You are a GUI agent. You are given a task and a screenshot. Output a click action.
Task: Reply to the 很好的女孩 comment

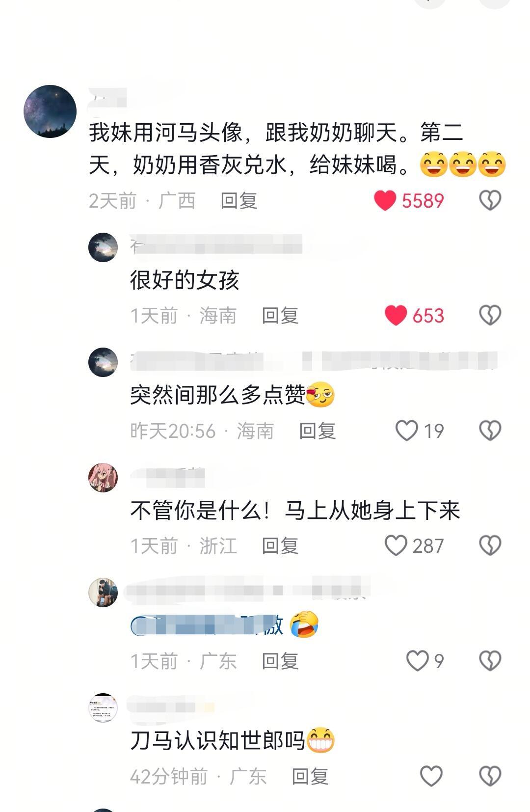pyautogui.click(x=280, y=316)
